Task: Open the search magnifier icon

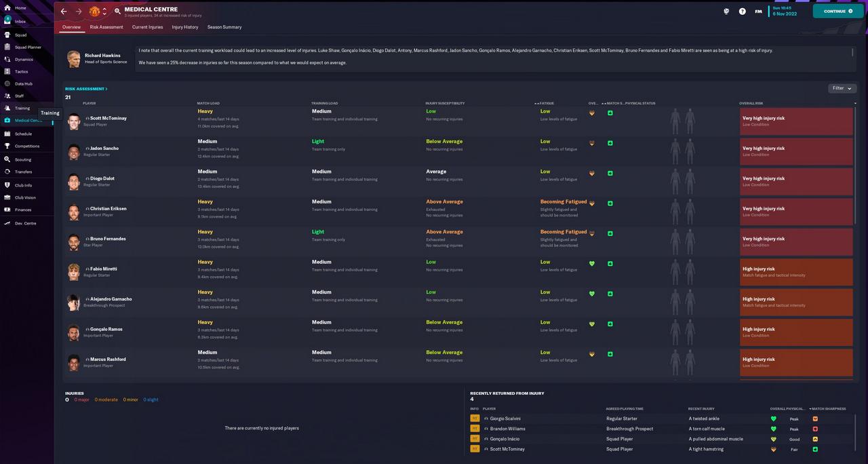Action: coord(117,12)
